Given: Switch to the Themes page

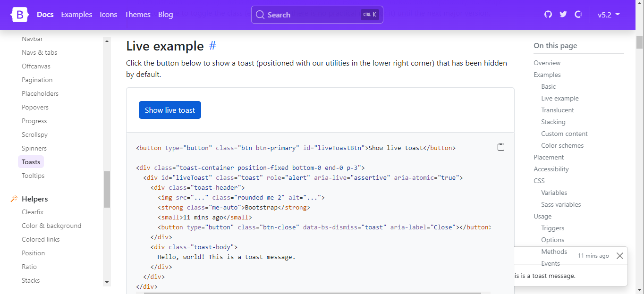Looking at the screenshot, I should [x=137, y=15].
